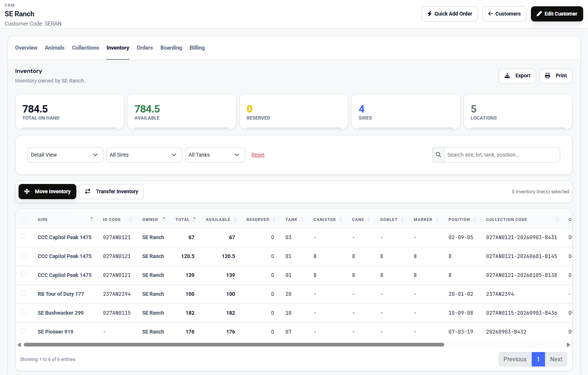Open the Total On Hand 784.5 card
This screenshot has height=375, width=588.
pyautogui.click(x=70, y=111)
